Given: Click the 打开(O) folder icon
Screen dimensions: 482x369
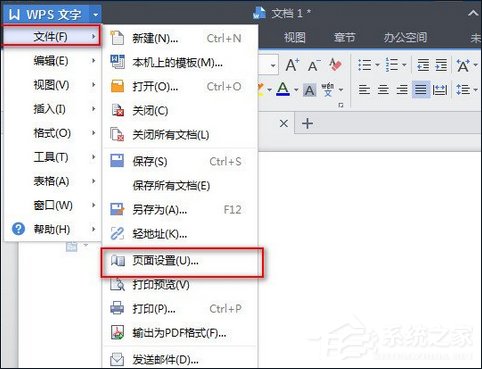Looking at the screenshot, I should 117,87.
